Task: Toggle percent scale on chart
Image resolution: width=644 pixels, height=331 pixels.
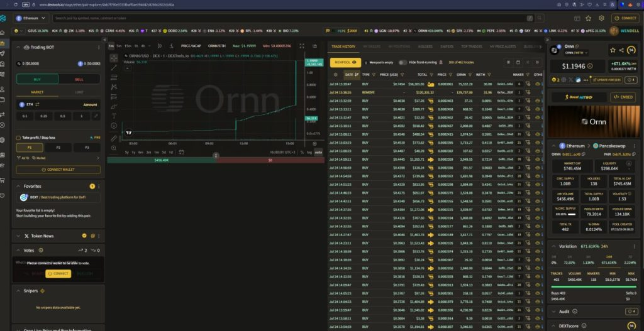Action: pos(303,152)
